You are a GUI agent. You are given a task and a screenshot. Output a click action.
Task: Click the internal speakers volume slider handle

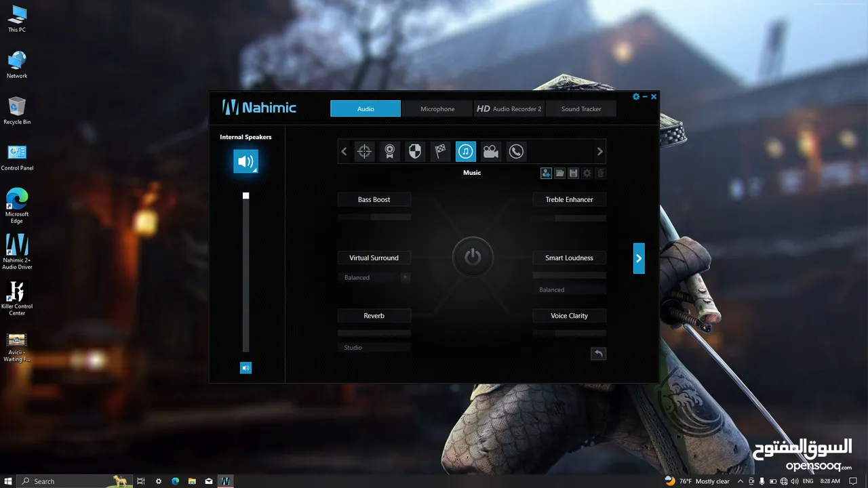coord(246,196)
